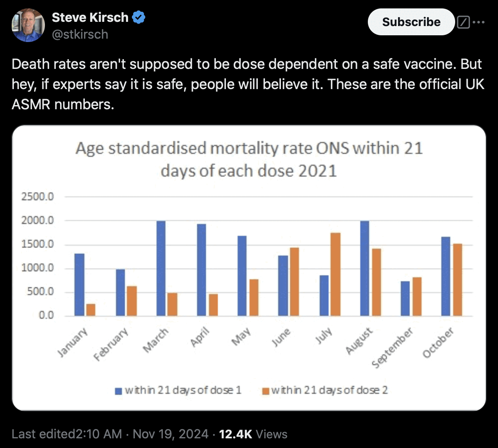Open the three-dot more options menu
498x448 pixels.
[479, 22]
